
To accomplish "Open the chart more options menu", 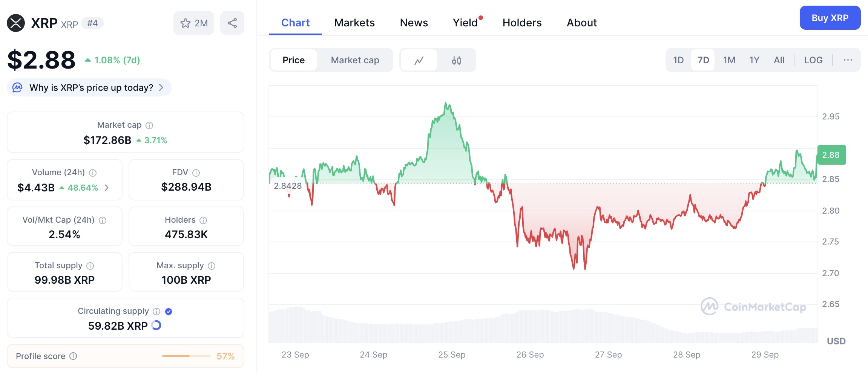I will (848, 60).
